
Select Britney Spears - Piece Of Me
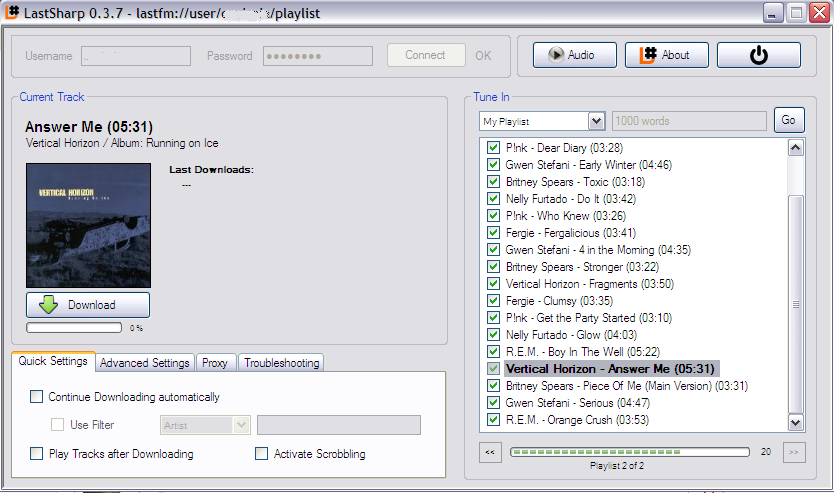[627, 386]
